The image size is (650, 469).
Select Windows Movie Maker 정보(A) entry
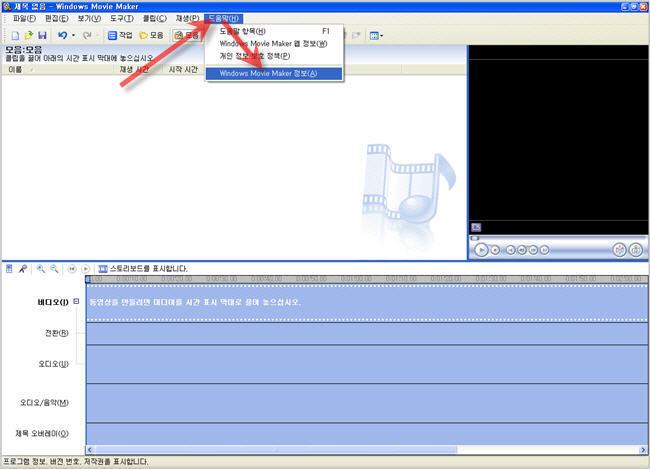(x=274, y=73)
